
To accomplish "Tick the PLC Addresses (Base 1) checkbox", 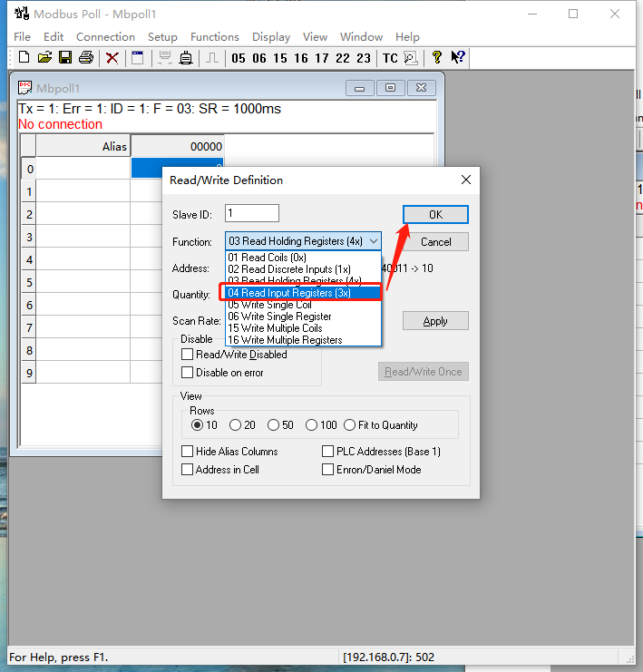I will pos(328,452).
